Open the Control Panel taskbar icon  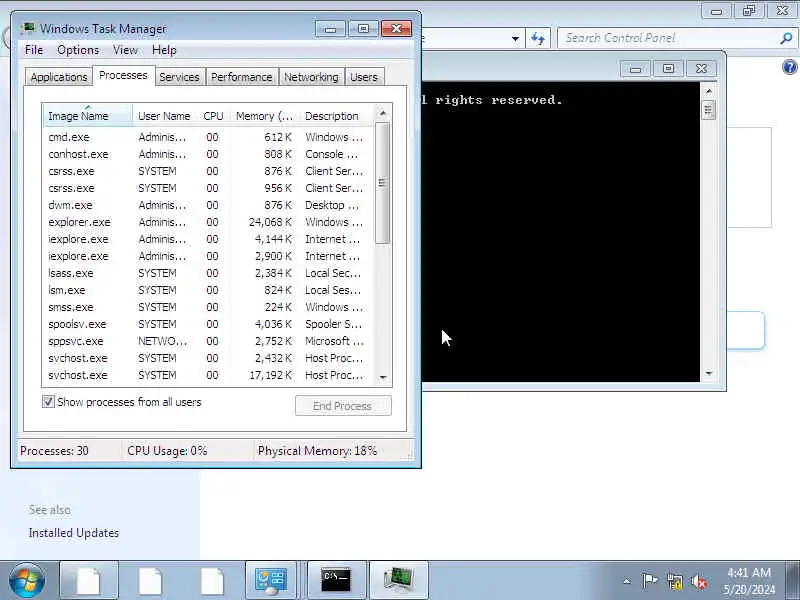(271, 581)
